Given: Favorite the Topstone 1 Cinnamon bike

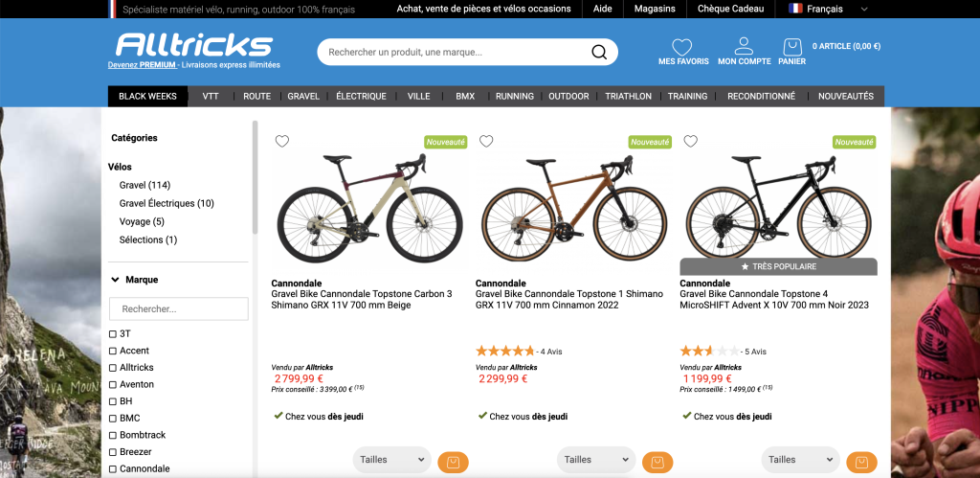Looking at the screenshot, I should point(486,142).
